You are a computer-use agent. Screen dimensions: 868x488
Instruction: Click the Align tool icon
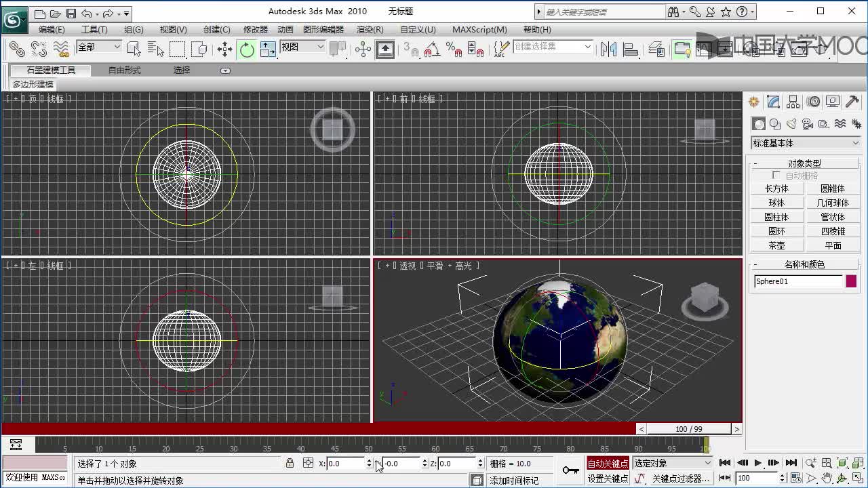point(631,49)
